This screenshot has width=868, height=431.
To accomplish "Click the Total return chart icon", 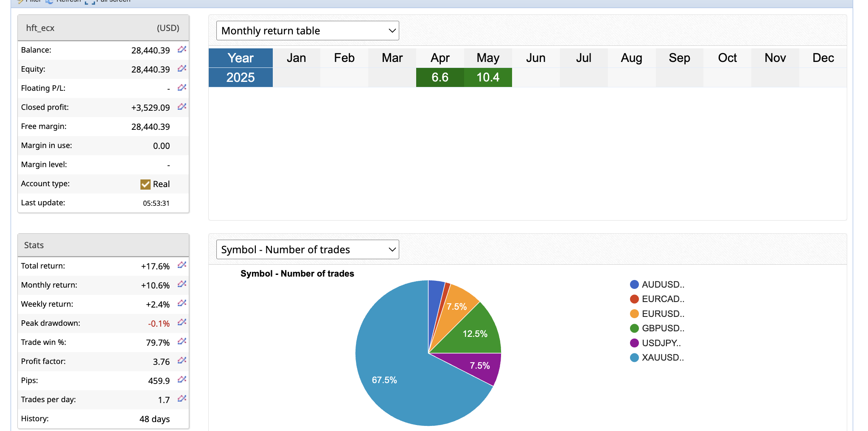I will point(182,265).
